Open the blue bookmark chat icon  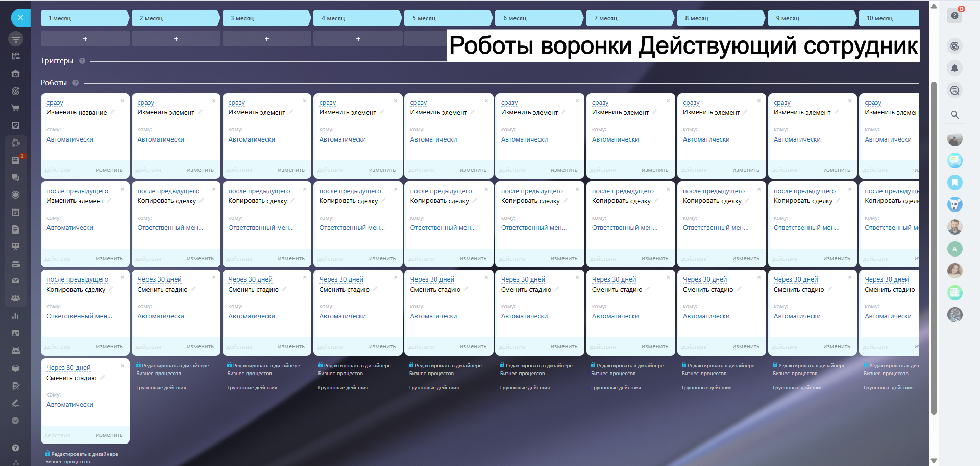(x=955, y=182)
